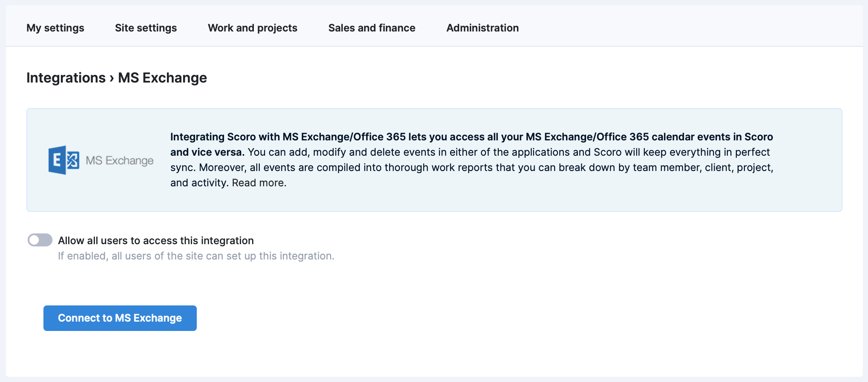The height and width of the screenshot is (382, 868).
Task: Click the gray "MS Exchange" logo text
Action: coord(120,161)
